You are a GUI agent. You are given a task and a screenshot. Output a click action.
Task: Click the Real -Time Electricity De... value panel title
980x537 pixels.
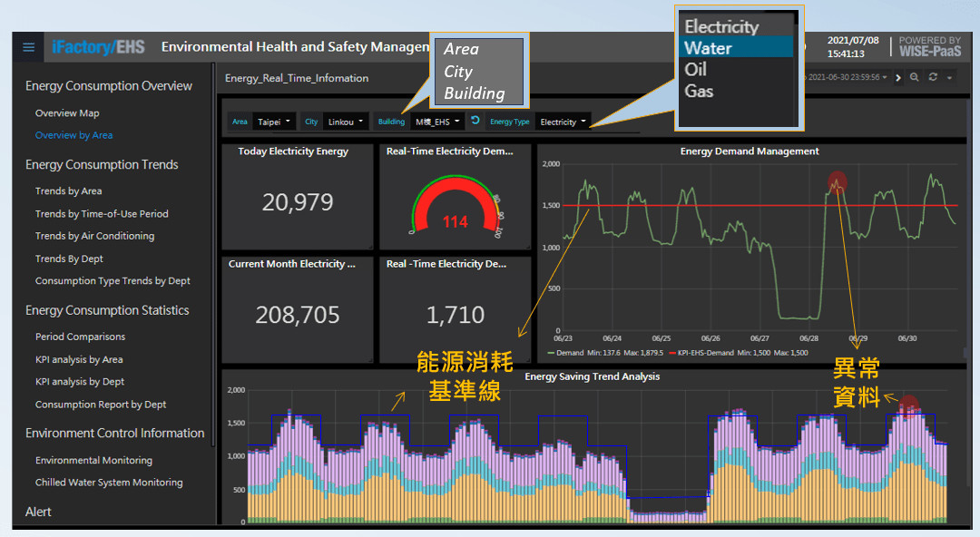tap(446, 264)
